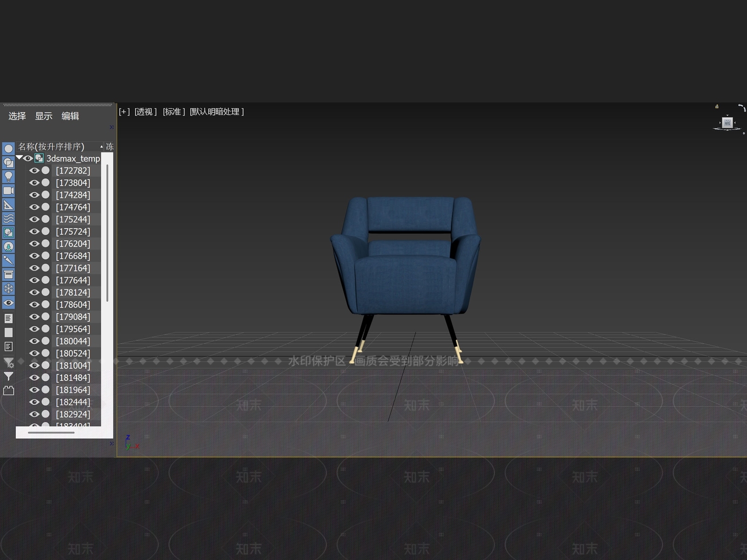Toggle the Display Shapes filter icon

click(8, 163)
